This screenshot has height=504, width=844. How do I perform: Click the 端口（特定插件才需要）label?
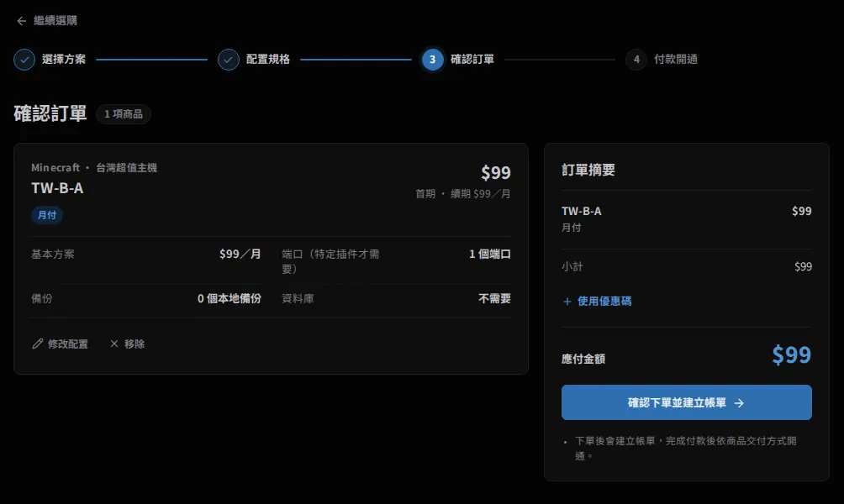coord(330,261)
